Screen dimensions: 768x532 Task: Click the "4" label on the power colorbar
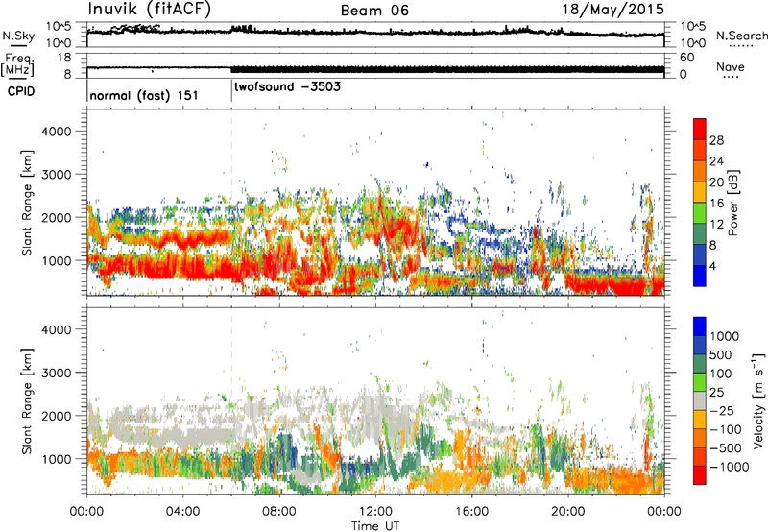712,266
